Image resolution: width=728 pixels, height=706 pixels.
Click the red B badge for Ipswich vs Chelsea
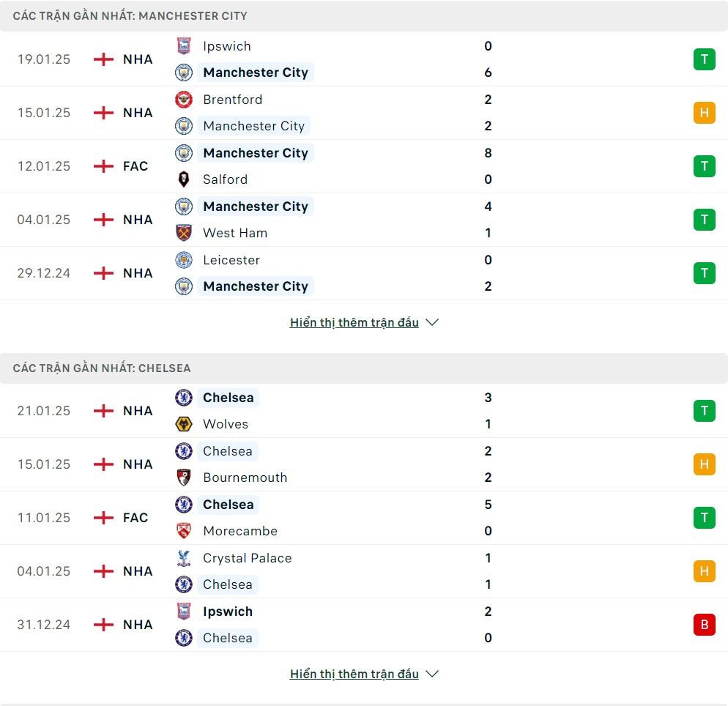tap(705, 624)
